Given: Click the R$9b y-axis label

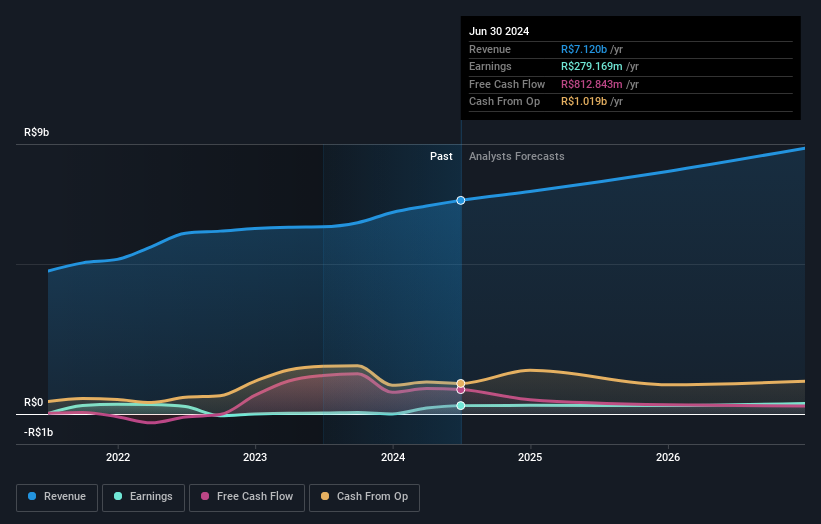Looking at the screenshot, I should tap(37, 132).
